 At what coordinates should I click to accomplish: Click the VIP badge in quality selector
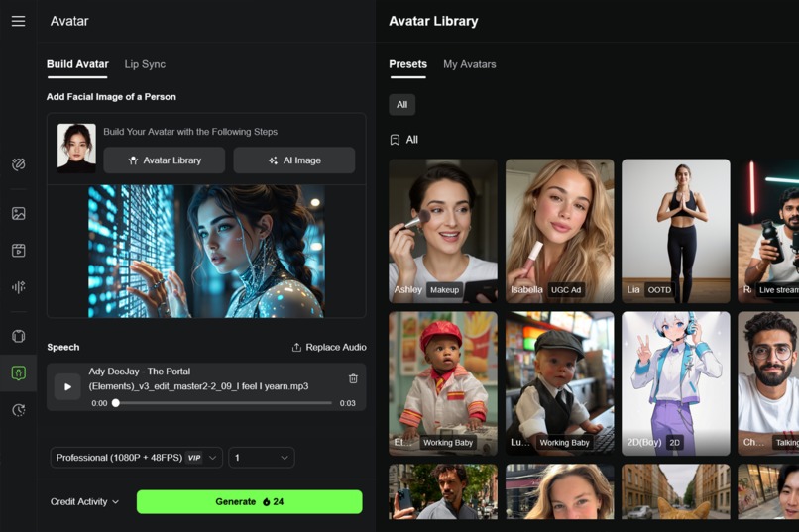[194, 458]
